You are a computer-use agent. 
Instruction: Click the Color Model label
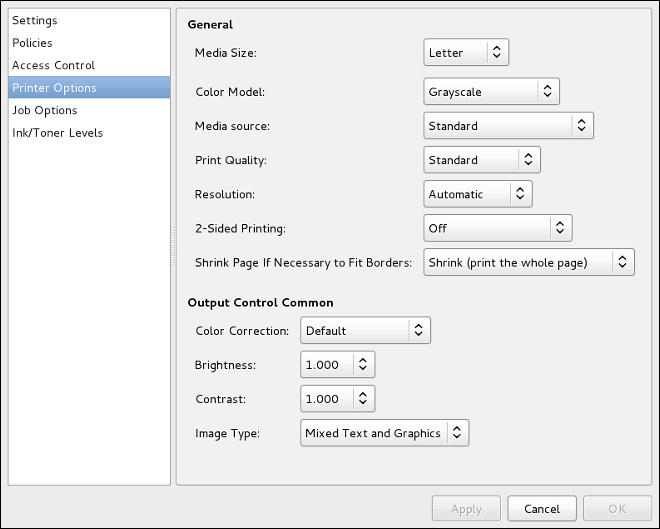click(230, 92)
